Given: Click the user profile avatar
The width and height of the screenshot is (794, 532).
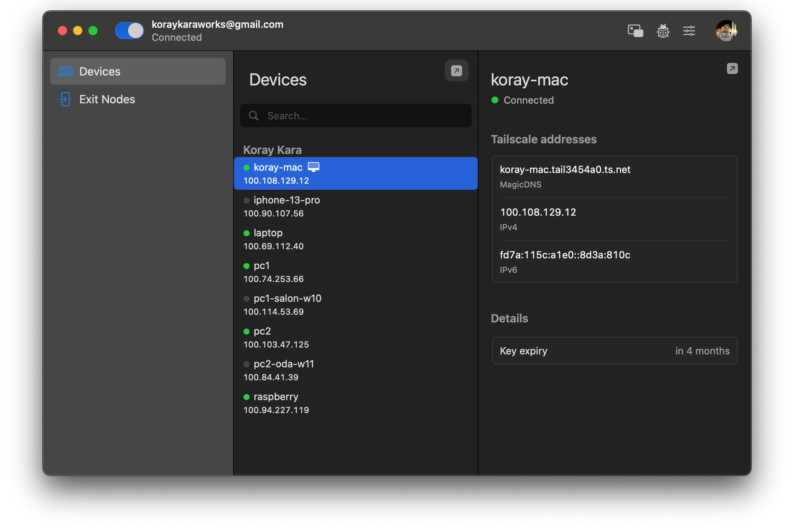Looking at the screenshot, I should coord(726,31).
